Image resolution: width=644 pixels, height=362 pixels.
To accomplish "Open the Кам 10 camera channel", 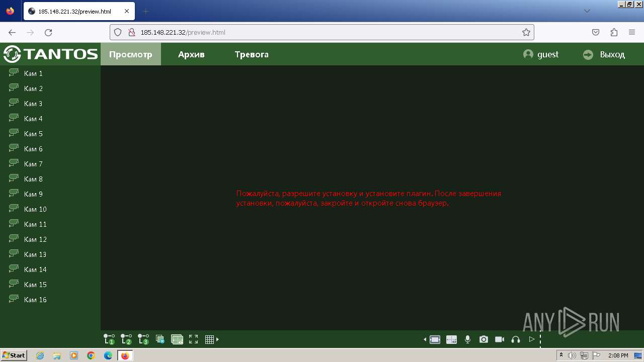I will point(35,209).
